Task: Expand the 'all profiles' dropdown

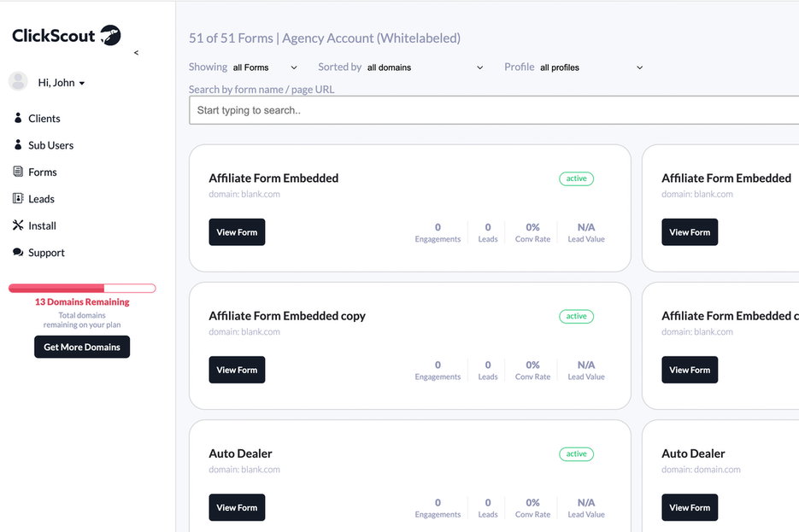Action: [591, 67]
